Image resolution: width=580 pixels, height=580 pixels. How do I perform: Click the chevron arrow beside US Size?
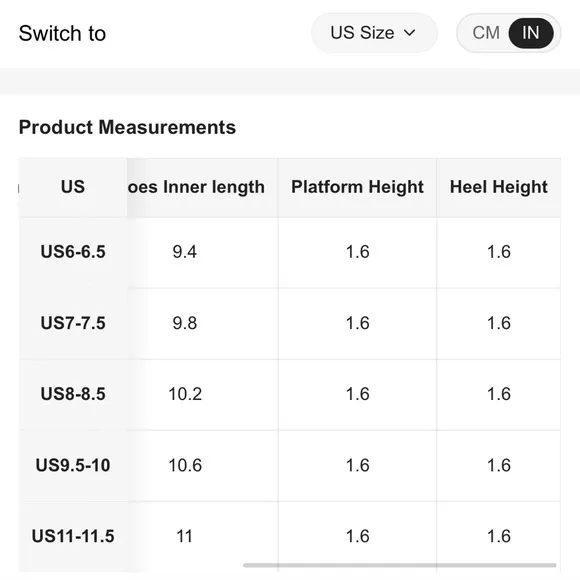409,33
